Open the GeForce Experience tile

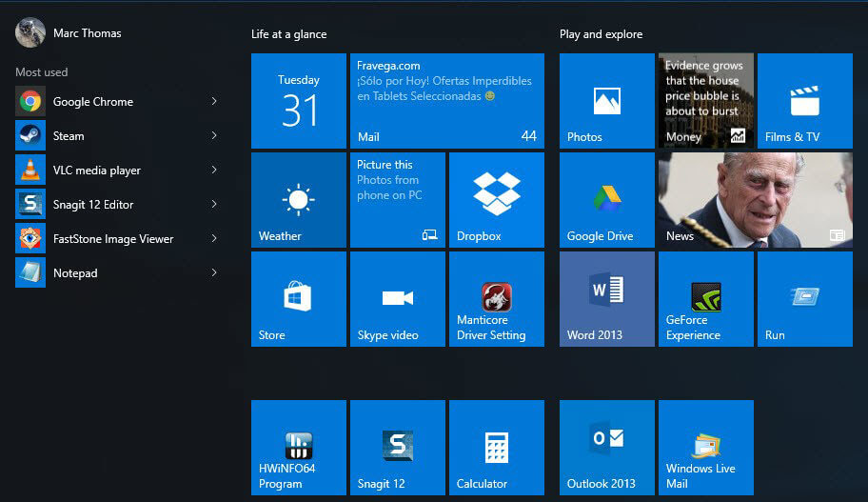(706, 299)
